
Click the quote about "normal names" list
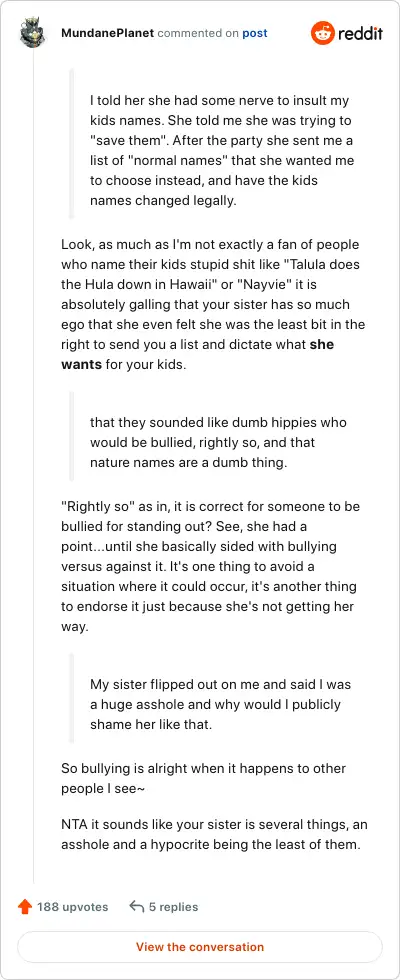click(222, 151)
